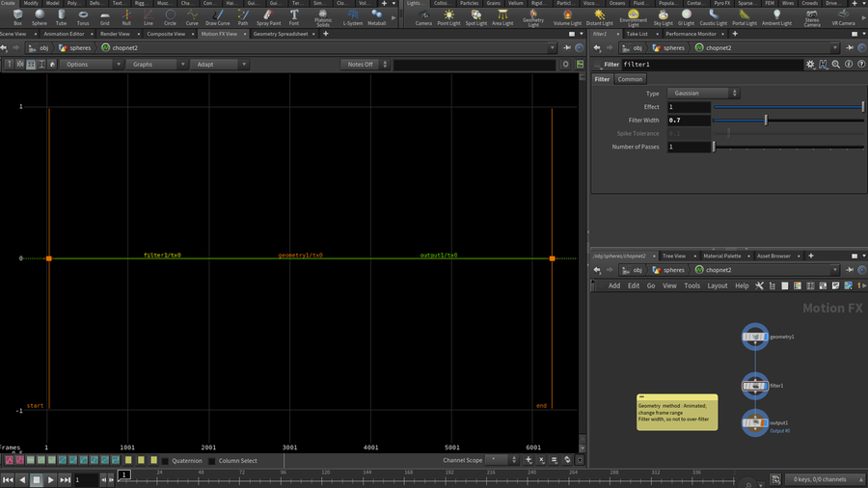The height and width of the screenshot is (488, 868).
Task: Add a Volume Light
Action: click(567, 17)
